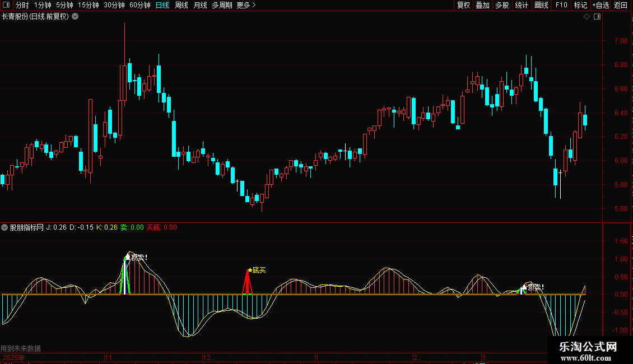Open the 多股 multi-stock view
Image resolution: width=633 pixels, height=364 pixels.
click(x=502, y=5)
